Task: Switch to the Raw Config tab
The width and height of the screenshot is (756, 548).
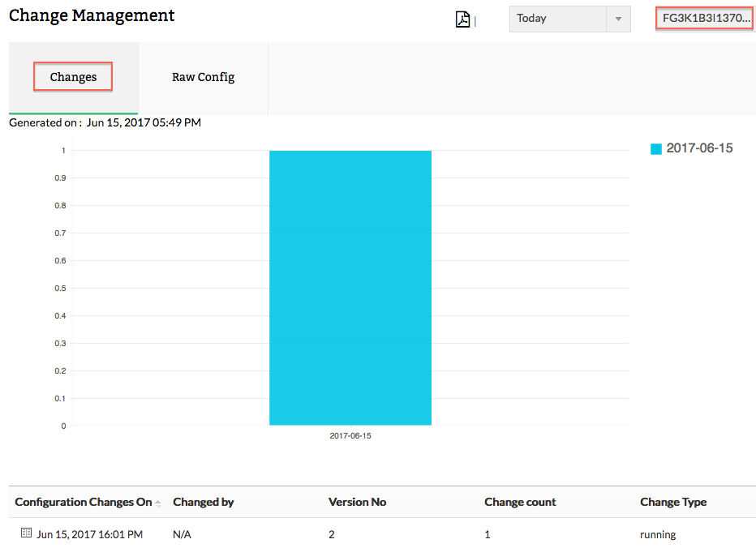Action: [x=203, y=77]
